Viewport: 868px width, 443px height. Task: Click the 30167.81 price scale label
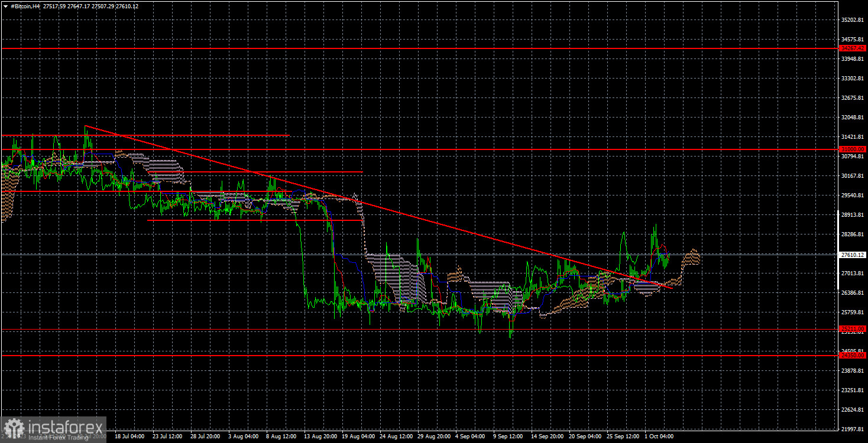pos(853,176)
